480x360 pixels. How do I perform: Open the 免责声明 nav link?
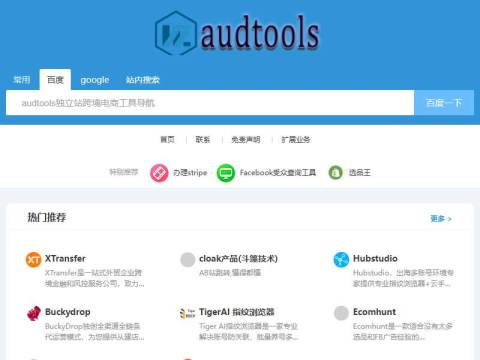pyautogui.click(x=246, y=139)
